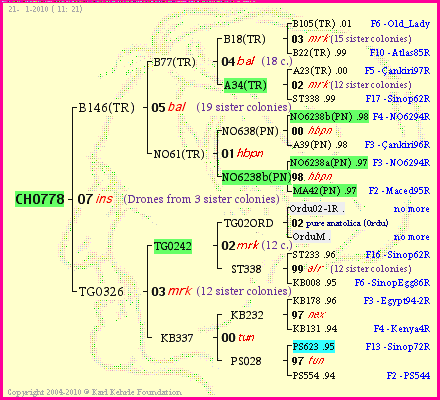Click the ST338 node under TG0242
The width and height of the screenshot is (440, 400).
point(246,269)
